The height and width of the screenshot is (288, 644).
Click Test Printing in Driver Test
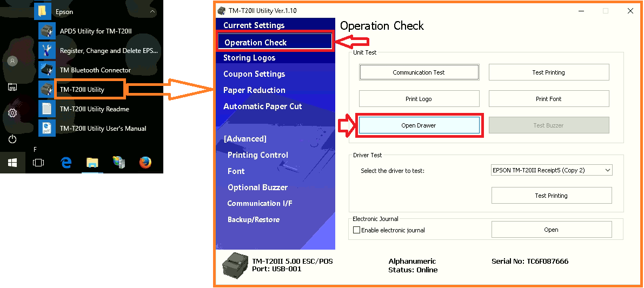click(551, 195)
